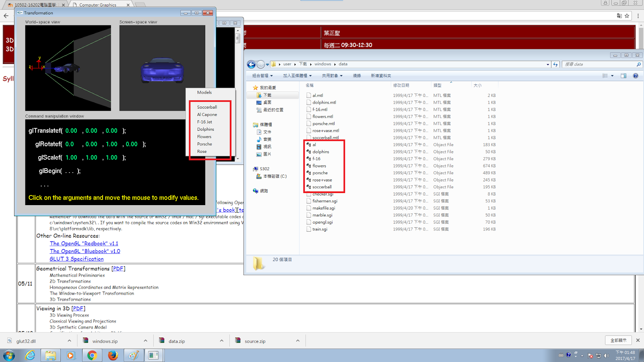The image size is (644, 362).
Task: Open the view options dropdown arrow in Explorer
Action: tap(613, 76)
